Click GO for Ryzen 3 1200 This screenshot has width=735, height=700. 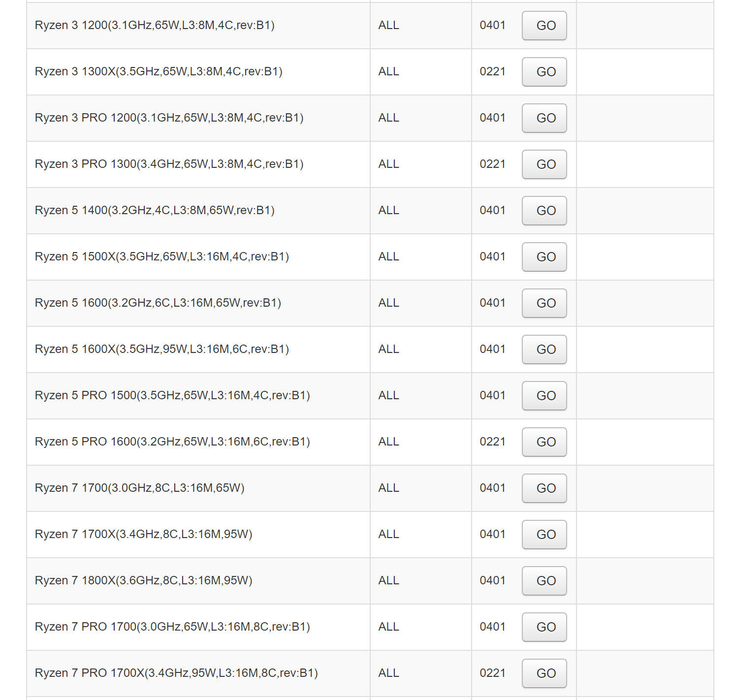pyautogui.click(x=544, y=26)
